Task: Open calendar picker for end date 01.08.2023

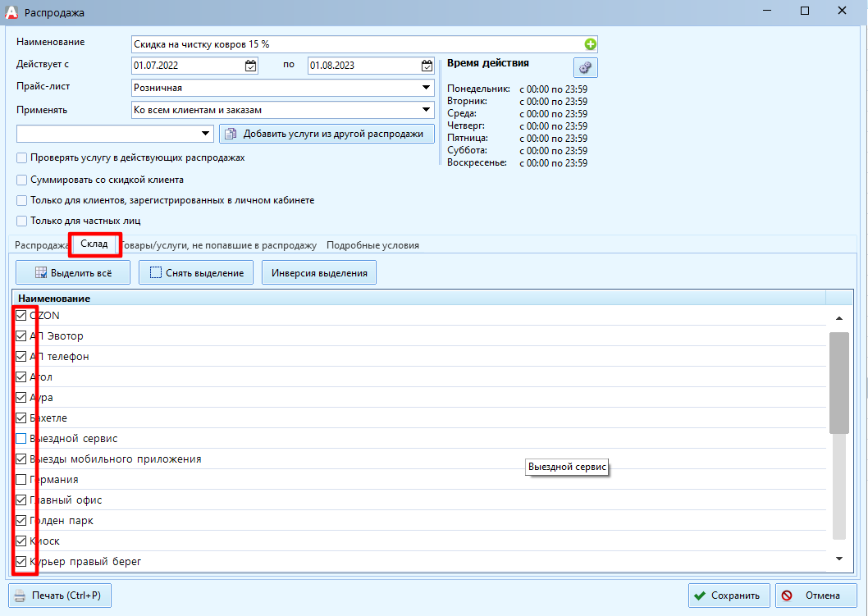Action: coord(427,66)
